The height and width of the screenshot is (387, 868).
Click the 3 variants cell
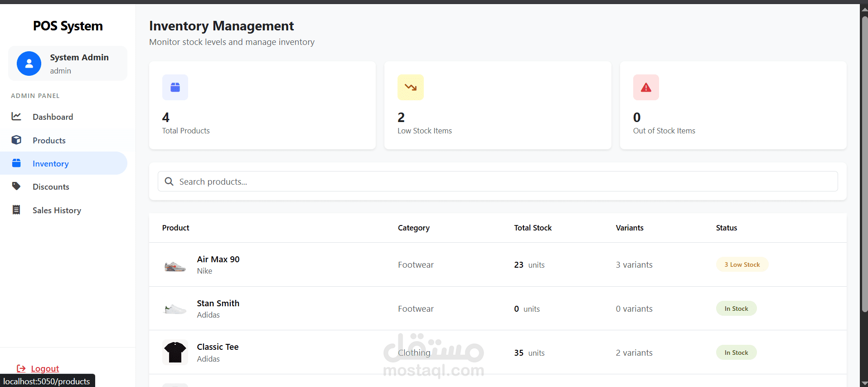[634, 265]
